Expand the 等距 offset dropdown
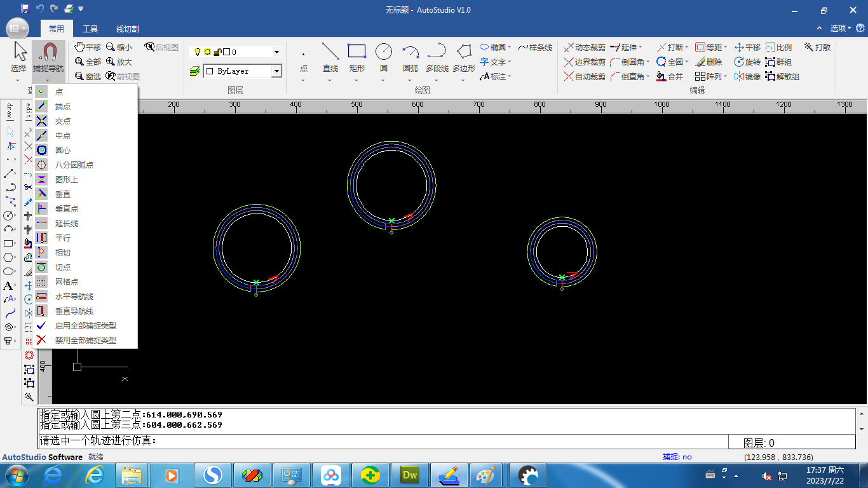Viewport: 868px width, 488px height. click(x=725, y=47)
